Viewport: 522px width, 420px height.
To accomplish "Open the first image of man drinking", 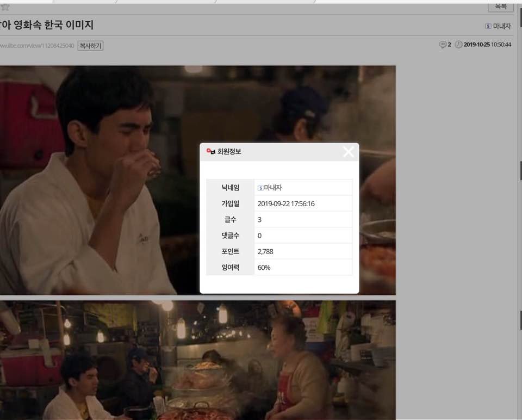I will (109, 180).
